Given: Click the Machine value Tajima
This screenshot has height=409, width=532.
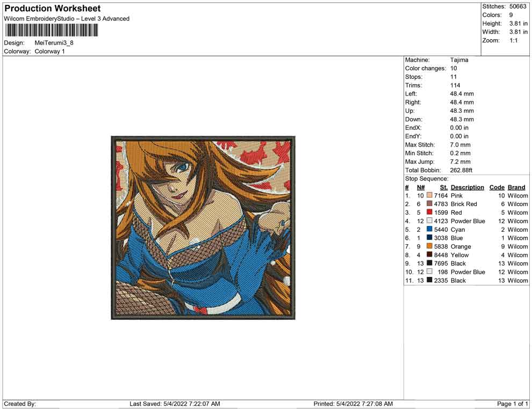Looking at the screenshot, I should [x=459, y=60].
